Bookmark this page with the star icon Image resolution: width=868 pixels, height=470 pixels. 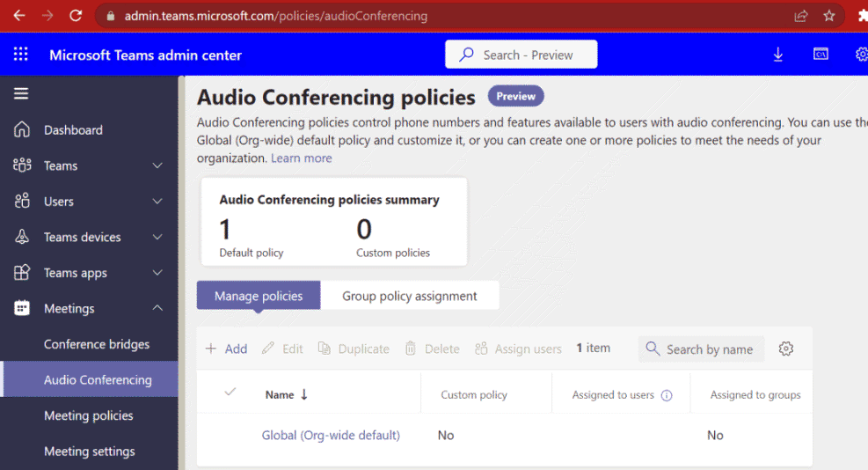[828, 16]
